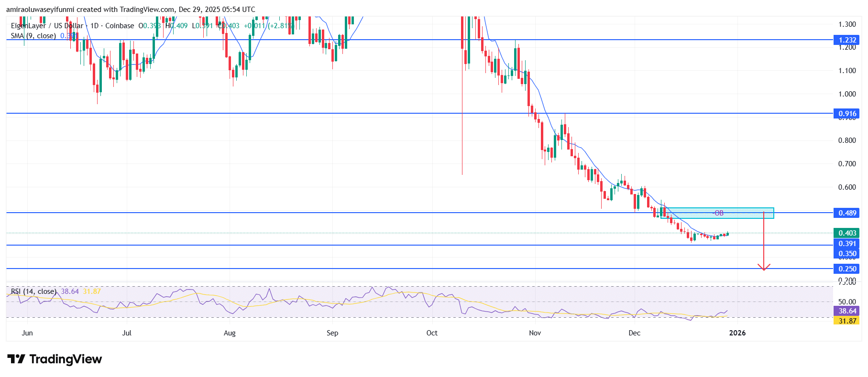This screenshot has height=377, width=868.
Task: Click the red downward arrowhead at 0.250
Action: click(x=764, y=267)
